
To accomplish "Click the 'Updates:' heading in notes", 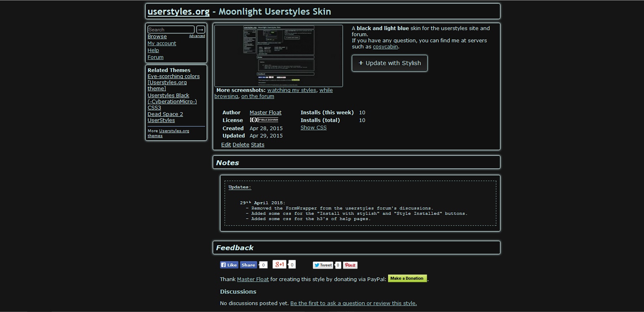I will coord(240,187).
